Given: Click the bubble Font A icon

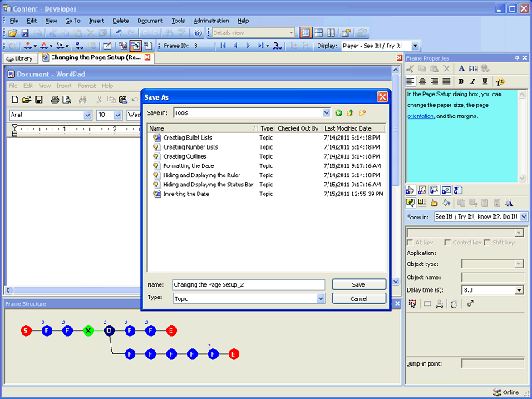Looking at the screenshot, I should (x=461, y=68).
